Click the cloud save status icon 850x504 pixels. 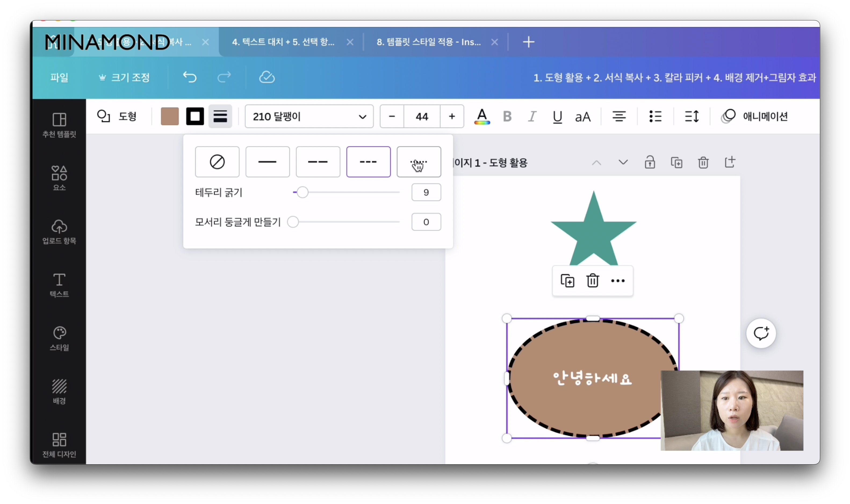point(267,78)
